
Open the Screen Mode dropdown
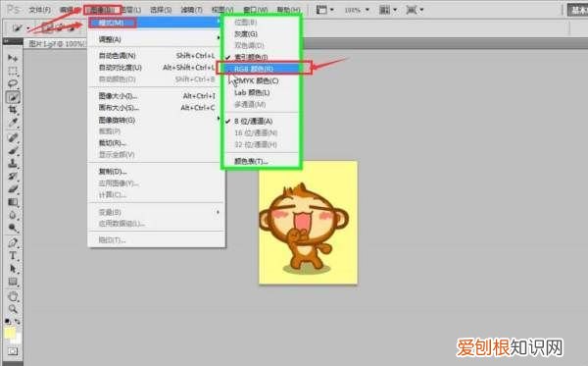pos(415,10)
